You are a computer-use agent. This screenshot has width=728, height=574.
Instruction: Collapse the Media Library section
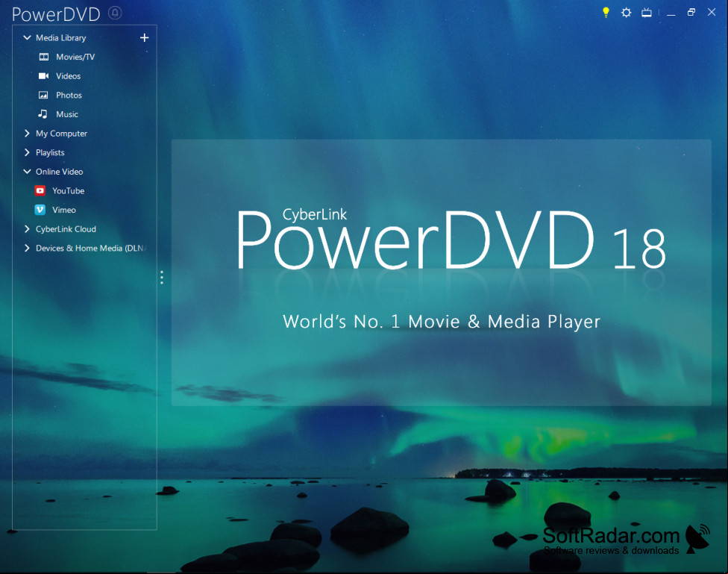[x=27, y=37]
